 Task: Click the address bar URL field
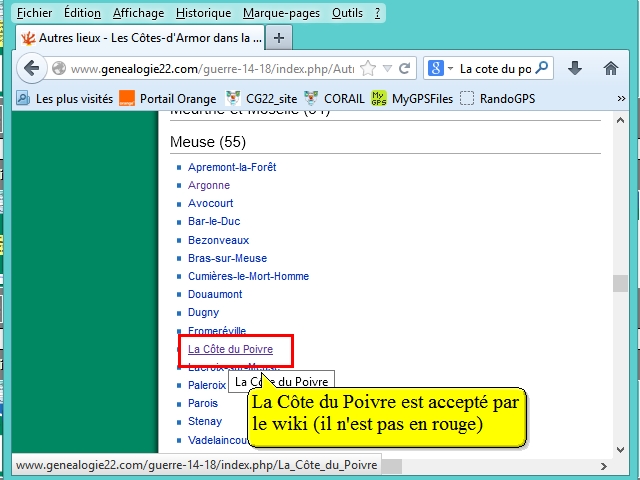click(x=212, y=69)
